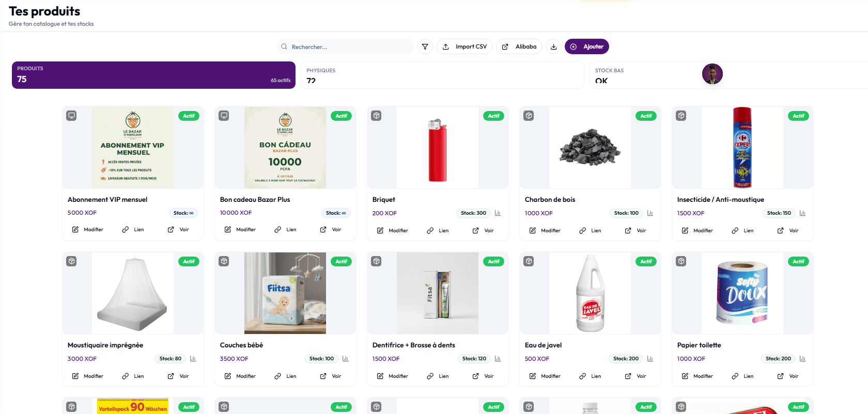Click Modifier on Bon cadeau Bazar Plus
This screenshot has height=414, width=868.
pyautogui.click(x=240, y=230)
